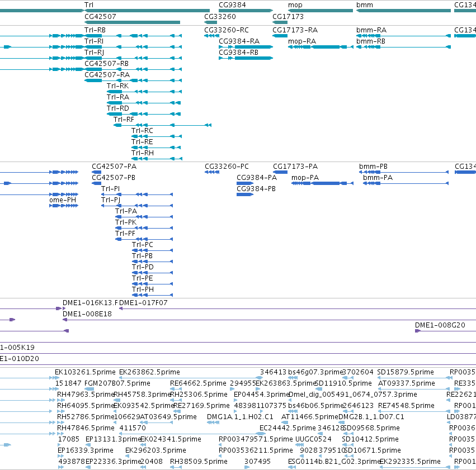
Task: Select transcript CG17173-RA
Action: [x=295, y=30]
